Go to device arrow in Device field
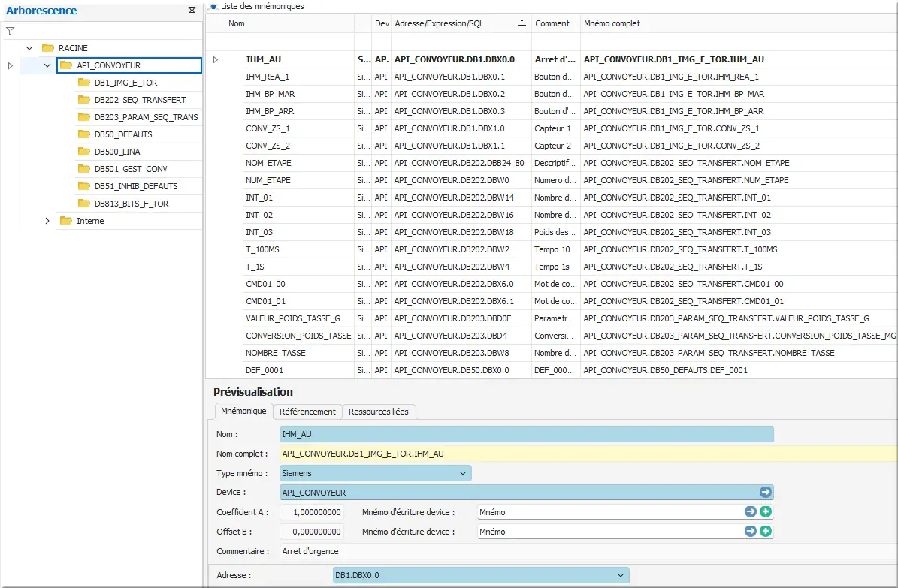Image resolution: width=898 pixels, height=588 pixels. click(x=765, y=492)
